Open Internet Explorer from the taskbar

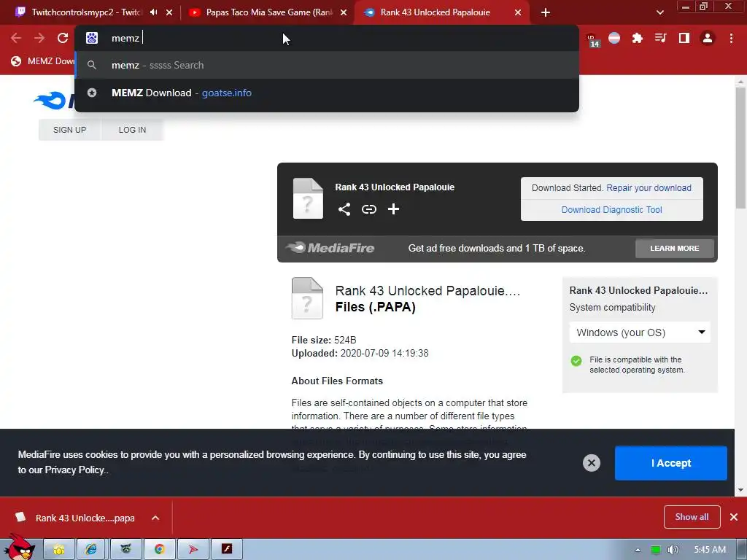pyautogui.click(x=91, y=549)
